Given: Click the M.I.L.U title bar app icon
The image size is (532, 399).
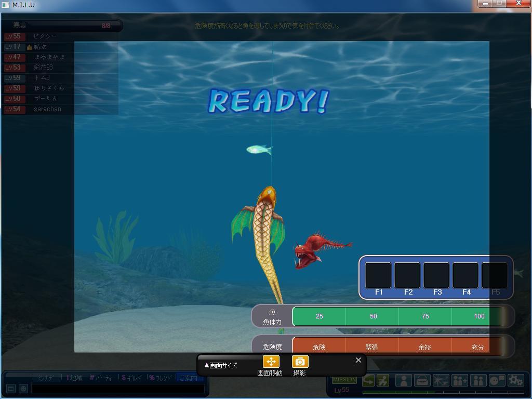Looking at the screenshot, I should click(5, 5).
